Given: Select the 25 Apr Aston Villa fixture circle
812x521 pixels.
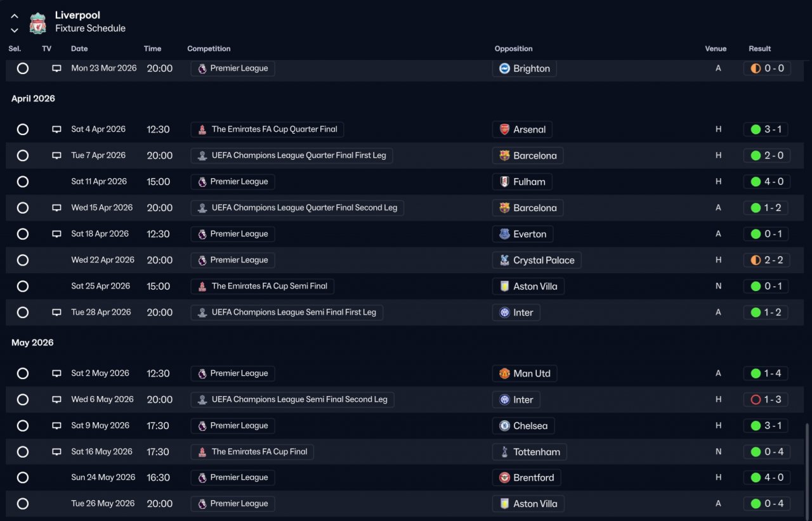Looking at the screenshot, I should tap(23, 286).
